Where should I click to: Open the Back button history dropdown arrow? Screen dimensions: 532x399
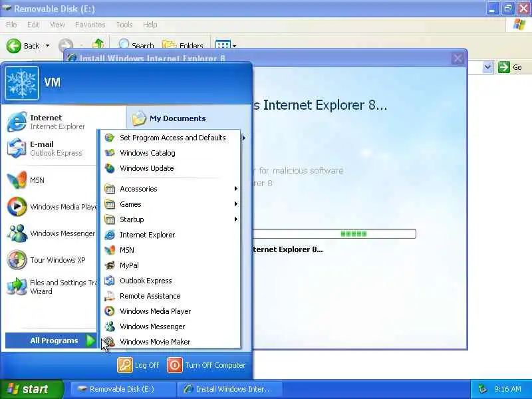click(x=47, y=45)
